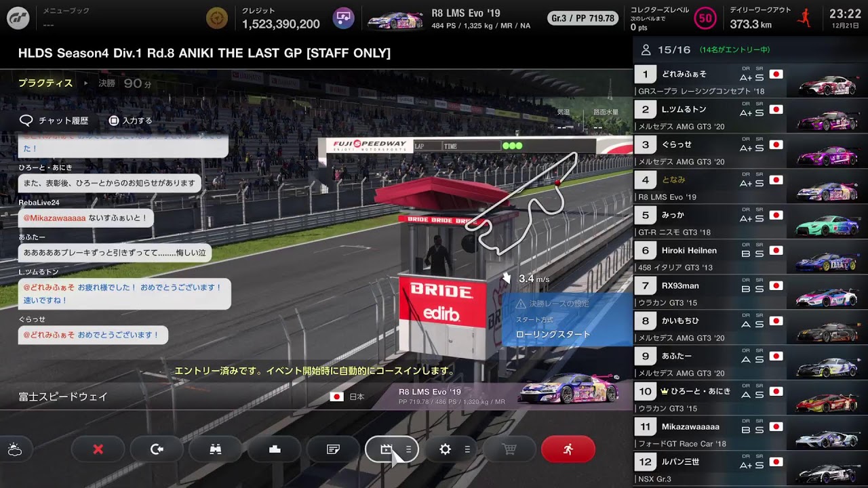Click the red X cancel entry button
This screenshot has height=488, width=868.
tap(98, 449)
